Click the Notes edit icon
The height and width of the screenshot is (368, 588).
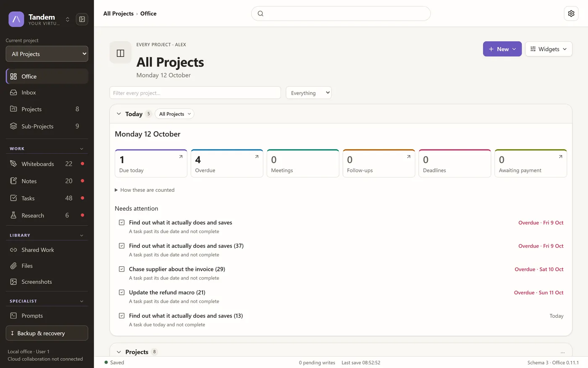pyautogui.click(x=13, y=181)
